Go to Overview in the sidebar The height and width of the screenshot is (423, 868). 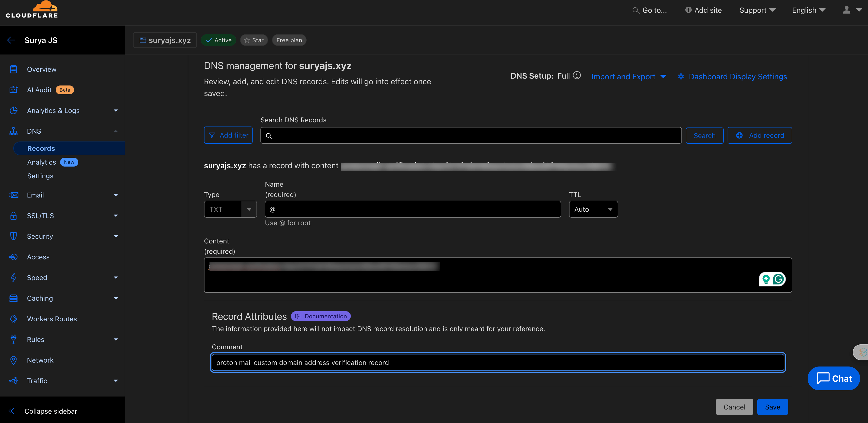coord(42,69)
